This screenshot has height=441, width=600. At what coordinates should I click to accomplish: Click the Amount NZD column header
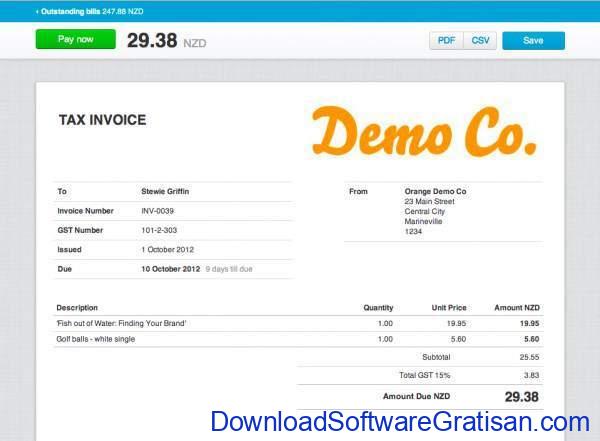pos(517,308)
